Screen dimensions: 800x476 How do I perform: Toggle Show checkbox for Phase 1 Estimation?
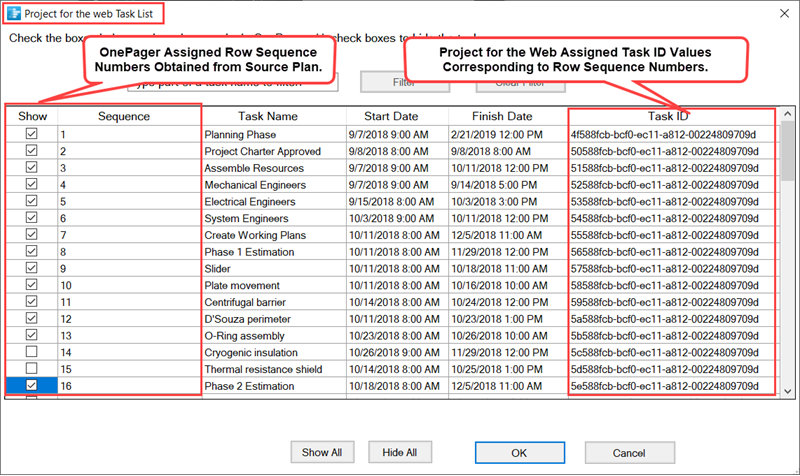click(x=32, y=251)
